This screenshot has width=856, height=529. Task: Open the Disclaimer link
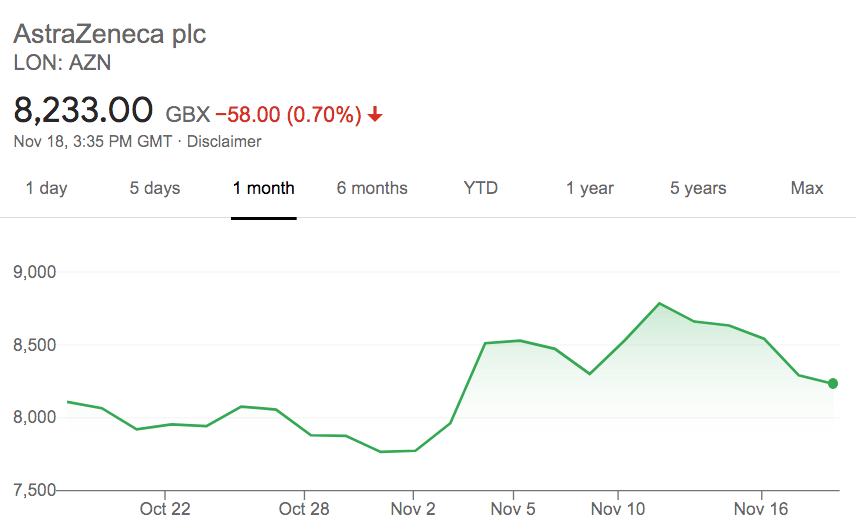pyautogui.click(x=224, y=142)
